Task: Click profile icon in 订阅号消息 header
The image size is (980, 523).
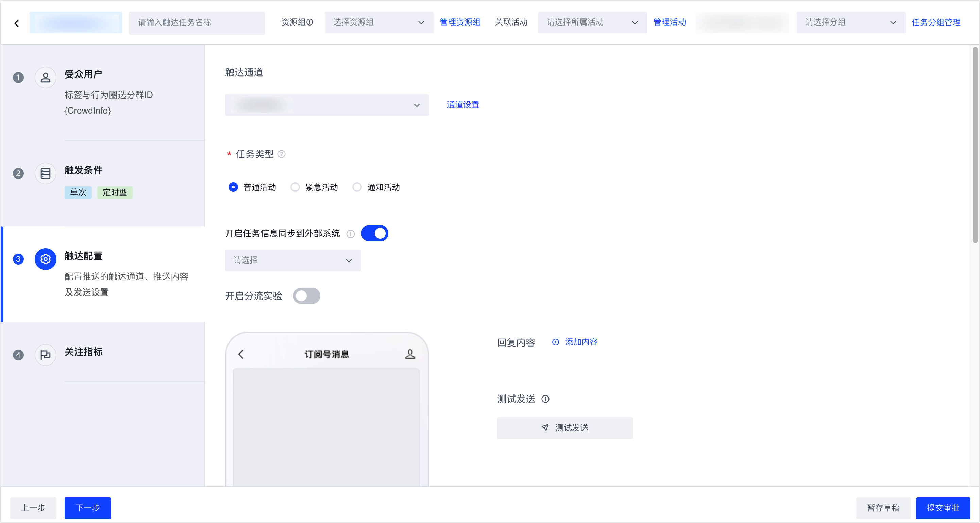Action: [x=410, y=354]
